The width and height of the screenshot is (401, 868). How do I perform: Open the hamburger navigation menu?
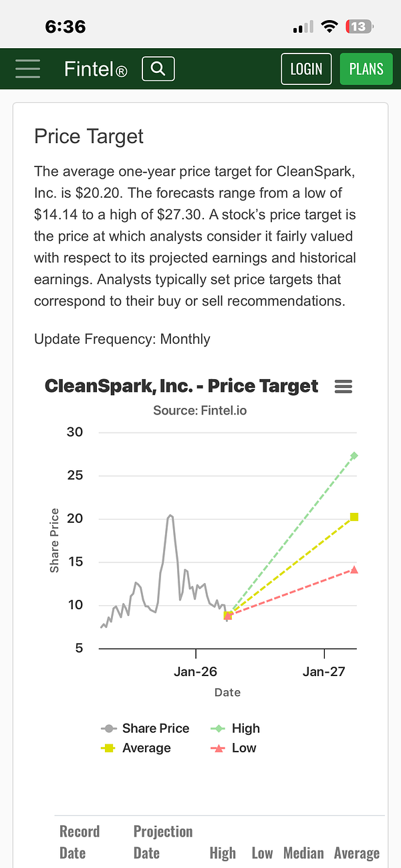[x=27, y=69]
